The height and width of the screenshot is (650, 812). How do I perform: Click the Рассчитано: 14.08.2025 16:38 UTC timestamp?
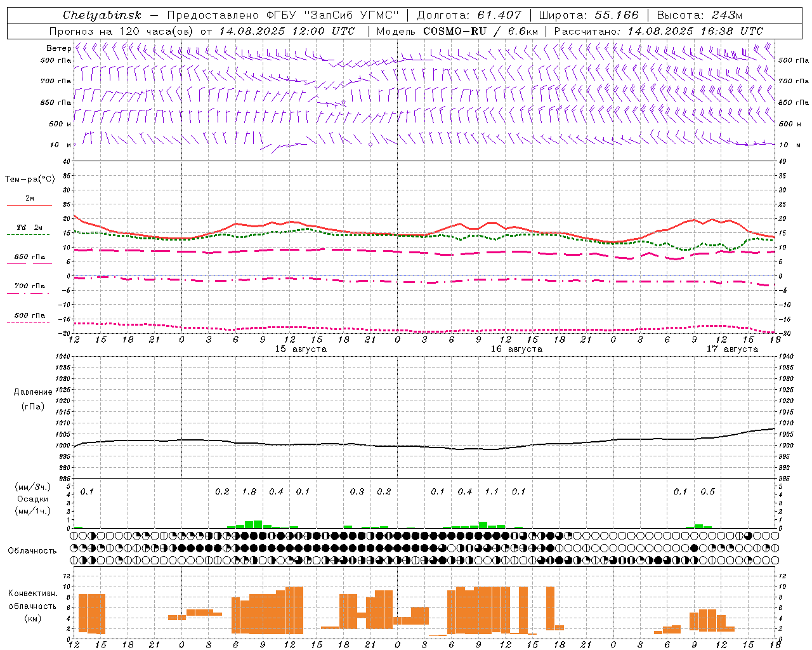click(658, 31)
